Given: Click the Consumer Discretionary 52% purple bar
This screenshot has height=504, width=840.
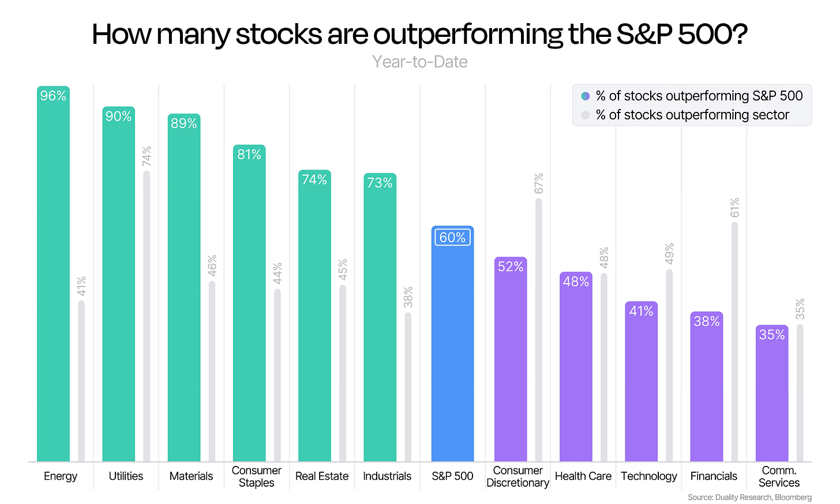Looking at the screenshot, I should [x=511, y=359].
